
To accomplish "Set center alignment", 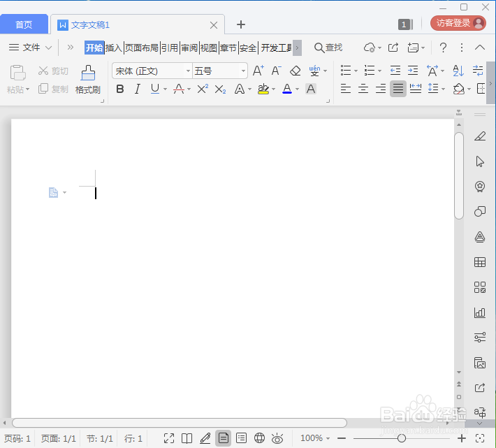I will tap(363, 89).
